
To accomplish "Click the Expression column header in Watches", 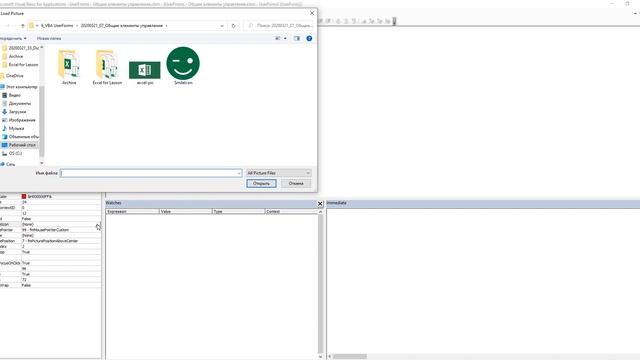I will click(132, 211).
